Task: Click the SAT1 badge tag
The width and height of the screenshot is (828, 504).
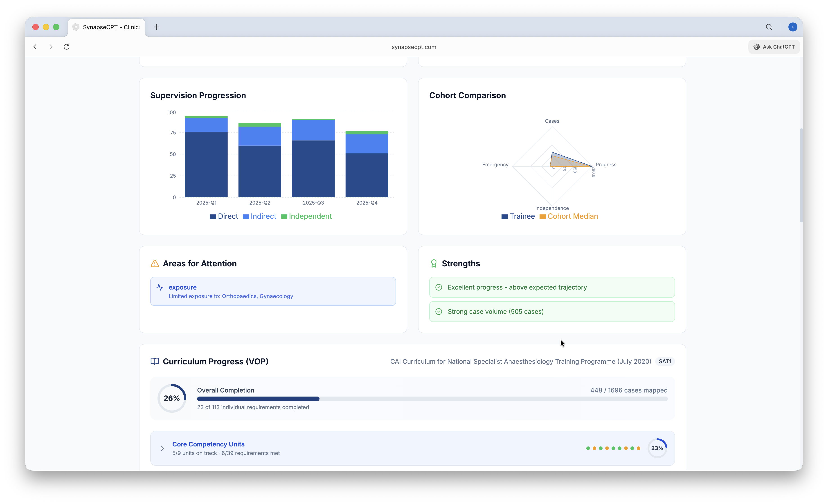Action: (665, 361)
